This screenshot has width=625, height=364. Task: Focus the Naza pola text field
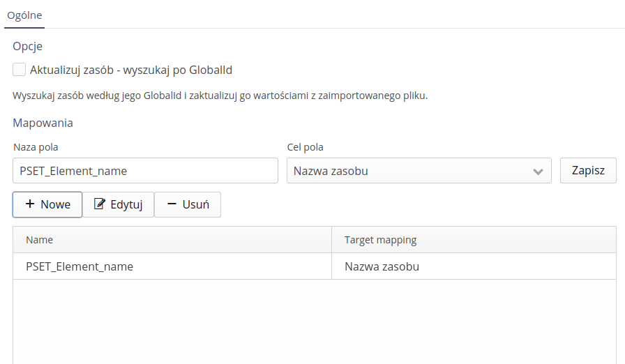(145, 171)
